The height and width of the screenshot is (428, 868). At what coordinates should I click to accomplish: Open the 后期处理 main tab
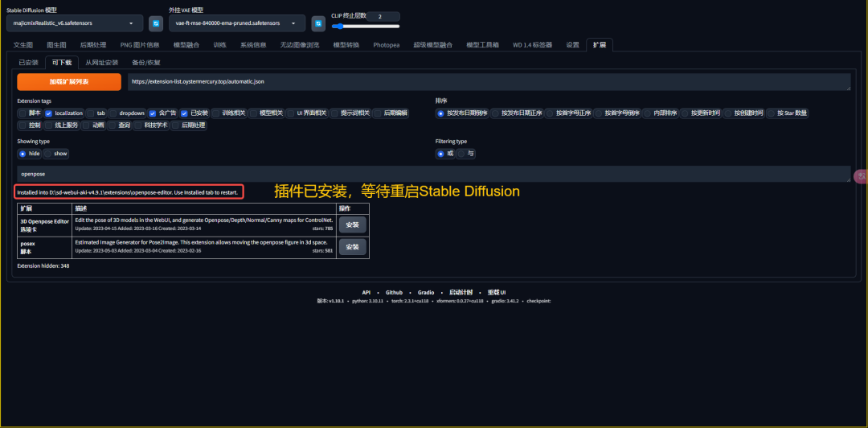(x=93, y=45)
